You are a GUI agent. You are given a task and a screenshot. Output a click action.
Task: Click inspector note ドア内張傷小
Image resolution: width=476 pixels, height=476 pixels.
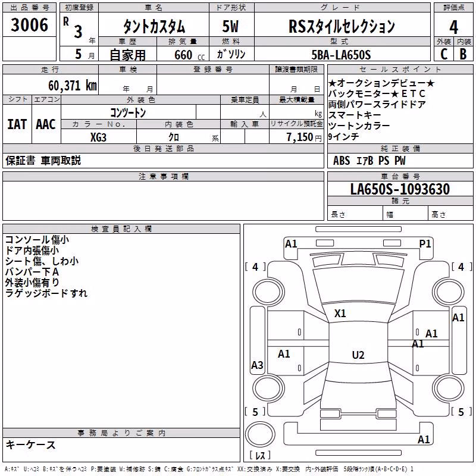(32, 250)
